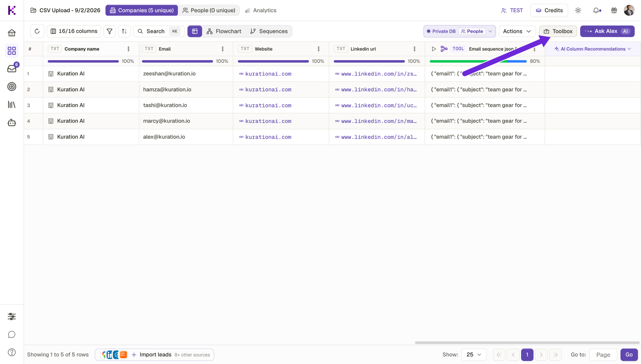Open the filter funnel
Screen dimensions: 641x364
[x=109, y=31]
